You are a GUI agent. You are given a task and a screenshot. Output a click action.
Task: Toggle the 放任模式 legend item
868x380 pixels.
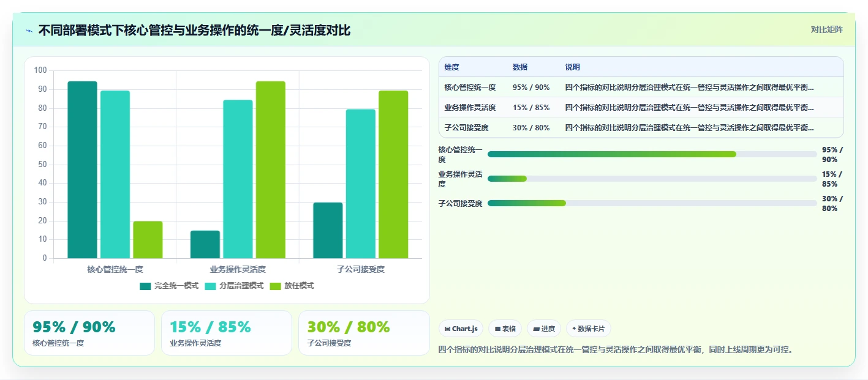292,286
